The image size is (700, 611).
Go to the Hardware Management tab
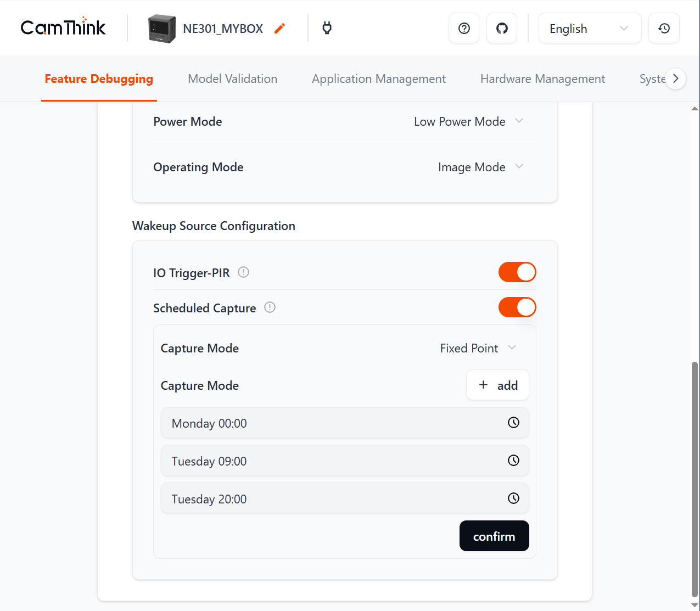[542, 79]
